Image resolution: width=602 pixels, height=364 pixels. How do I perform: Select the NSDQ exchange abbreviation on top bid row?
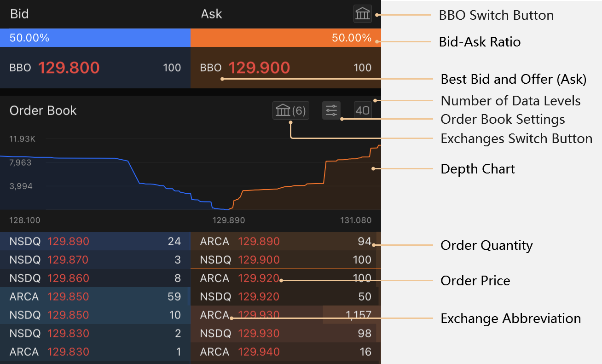click(24, 241)
